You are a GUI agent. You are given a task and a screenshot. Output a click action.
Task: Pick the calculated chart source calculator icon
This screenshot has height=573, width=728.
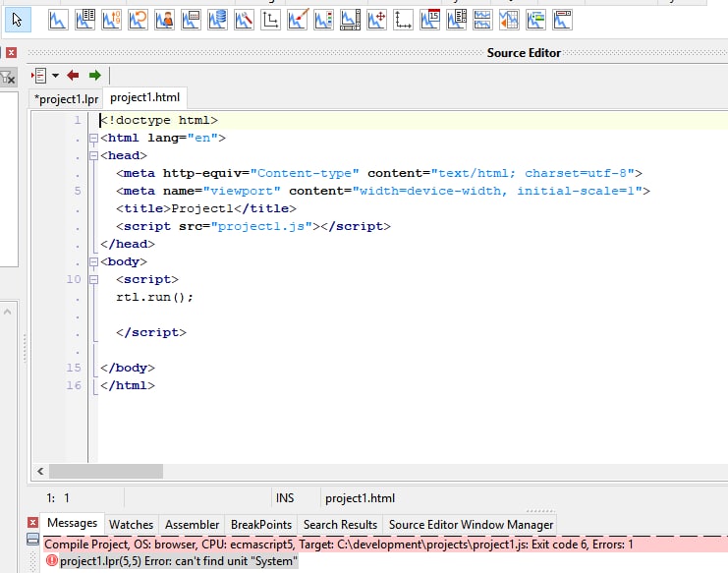click(191, 20)
